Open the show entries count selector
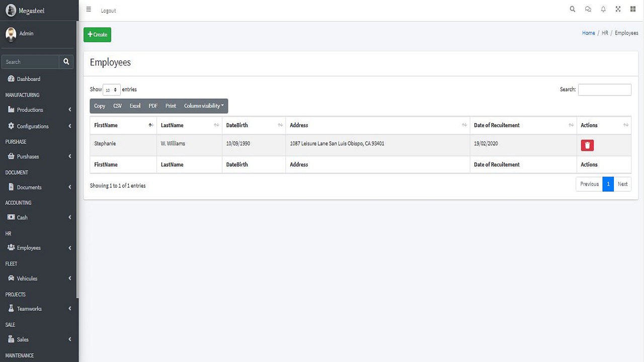 tap(111, 90)
